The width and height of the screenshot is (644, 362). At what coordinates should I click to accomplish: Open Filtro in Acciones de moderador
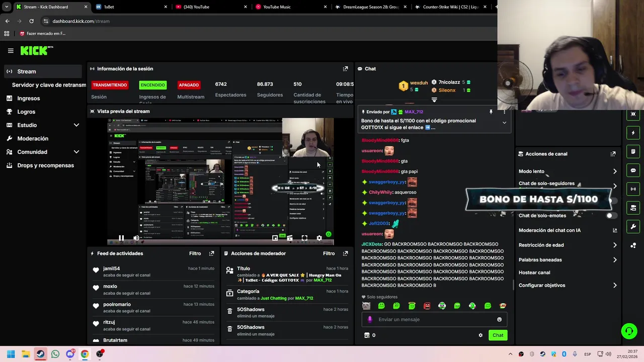[x=329, y=253]
